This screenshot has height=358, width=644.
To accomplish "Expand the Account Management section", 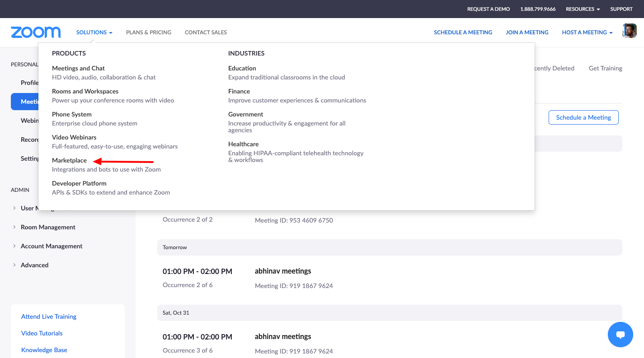I will coord(47,246).
